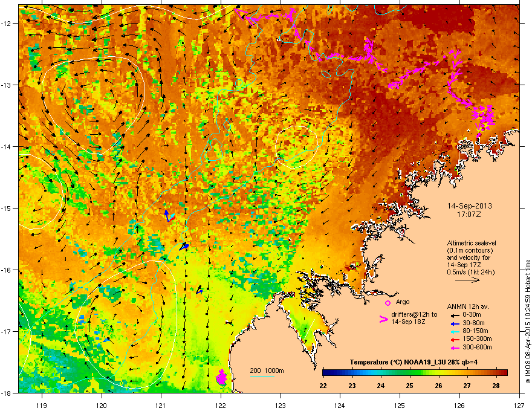Select the cyan 80-150m arrow legend symbol
Image resolution: width=532 pixels, height=411 pixels.
pos(455,331)
